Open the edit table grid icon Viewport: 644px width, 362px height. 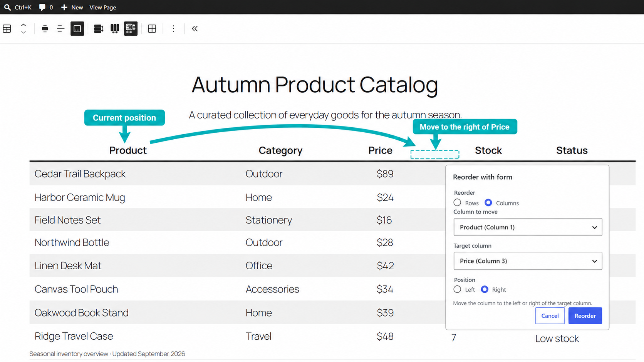[152, 29]
